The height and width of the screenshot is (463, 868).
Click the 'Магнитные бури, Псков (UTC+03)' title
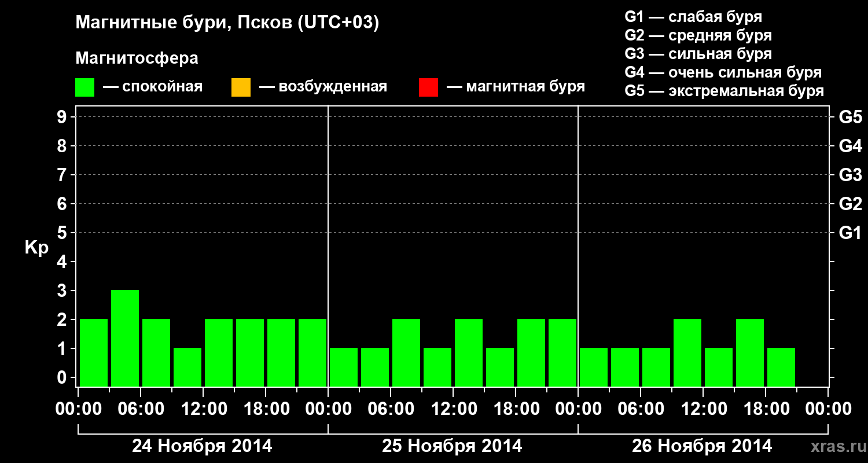coord(227,23)
